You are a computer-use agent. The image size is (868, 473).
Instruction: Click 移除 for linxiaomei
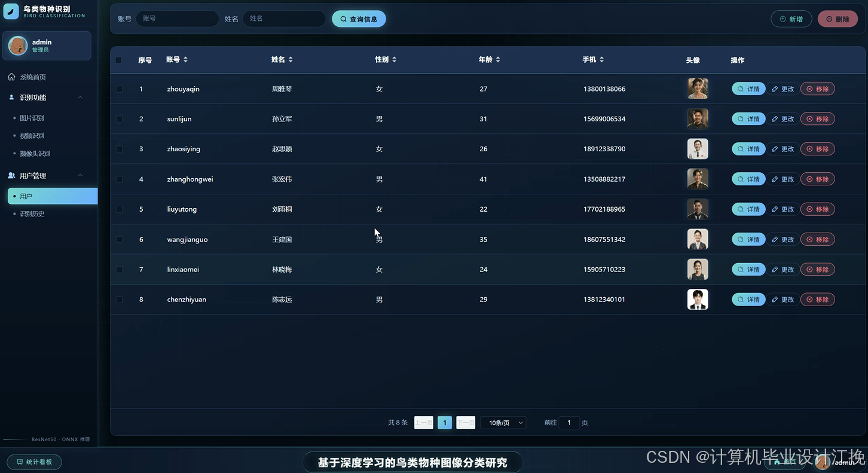click(x=817, y=270)
